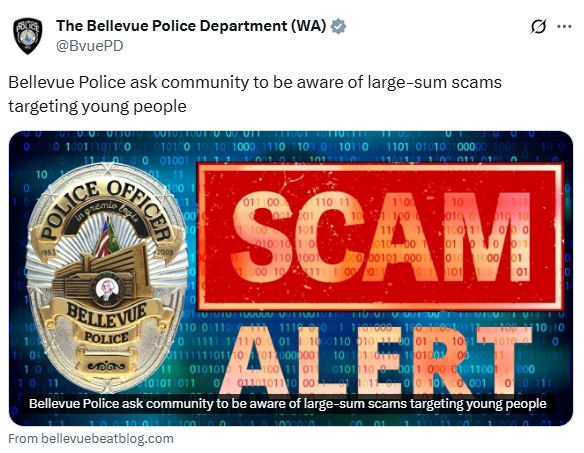The width and height of the screenshot is (584, 453).
Task: Click the ALERT text in card image
Action: pyautogui.click(x=375, y=359)
